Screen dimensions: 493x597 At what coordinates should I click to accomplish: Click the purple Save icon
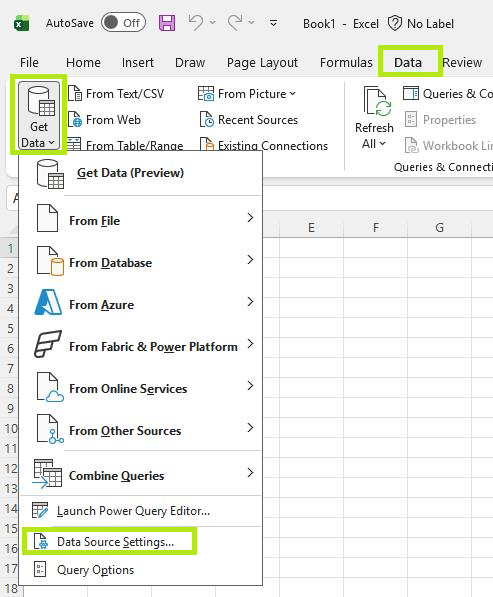167,23
